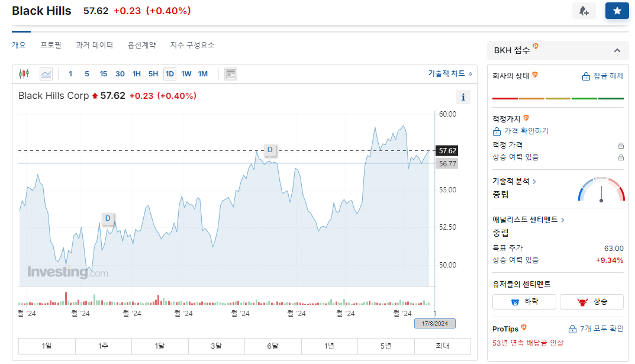Open the 과거 데이터 tab
635x364 pixels.
(x=94, y=45)
